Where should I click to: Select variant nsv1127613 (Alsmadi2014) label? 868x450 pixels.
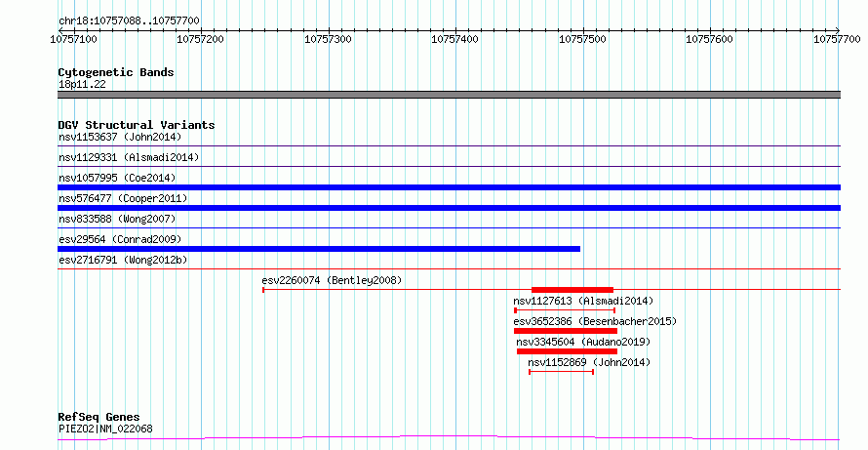(x=583, y=301)
